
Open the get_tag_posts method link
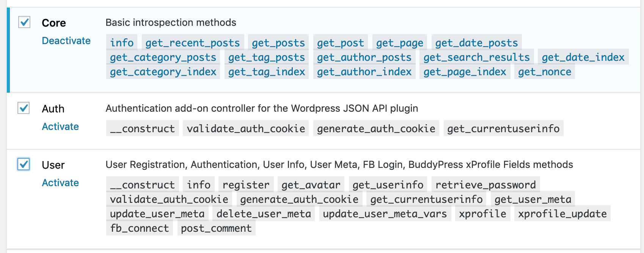tap(267, 57)
